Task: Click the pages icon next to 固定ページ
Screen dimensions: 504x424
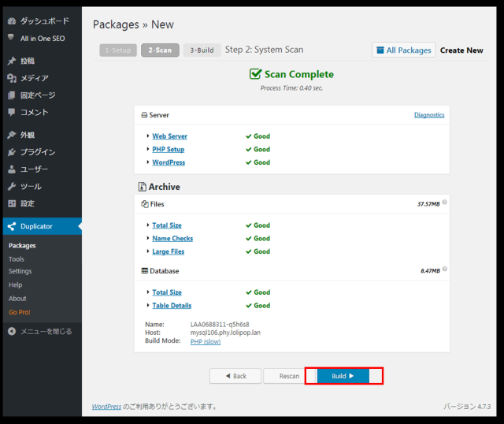Action: click(x=12, y=95)
